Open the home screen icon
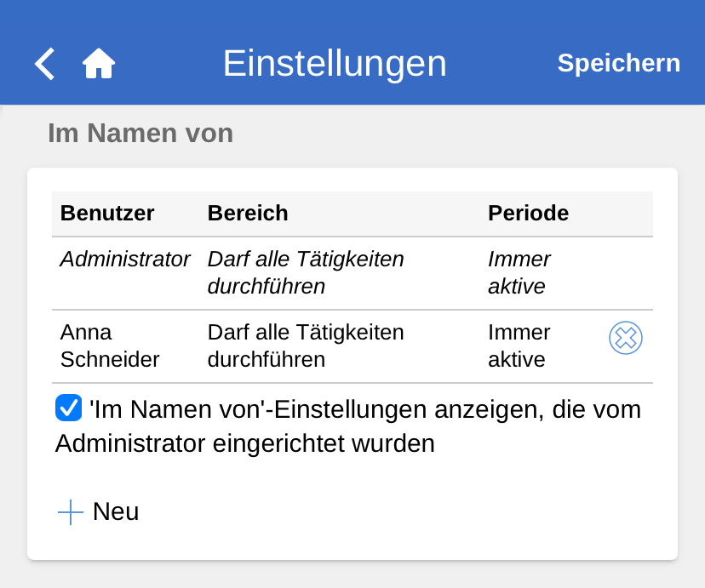The height and width of the screenshot is (588, 705). coord(99,64)
